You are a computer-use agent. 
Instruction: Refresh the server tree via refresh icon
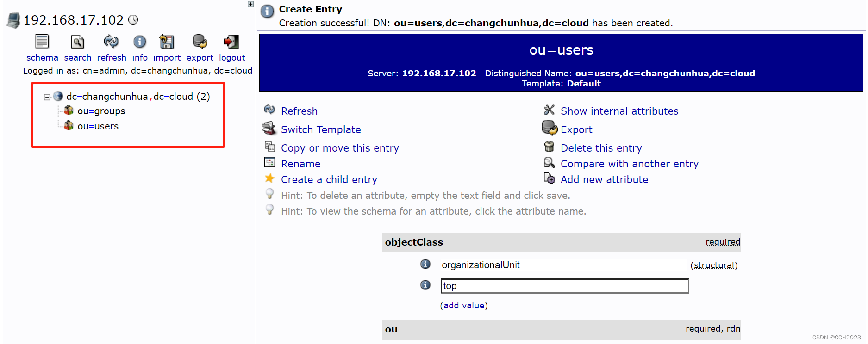[111, 42]
